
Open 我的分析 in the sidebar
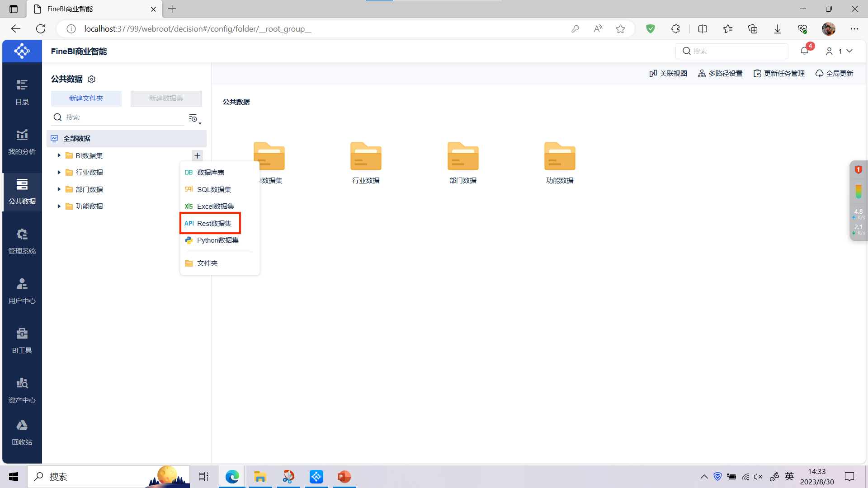click(22, 141)
